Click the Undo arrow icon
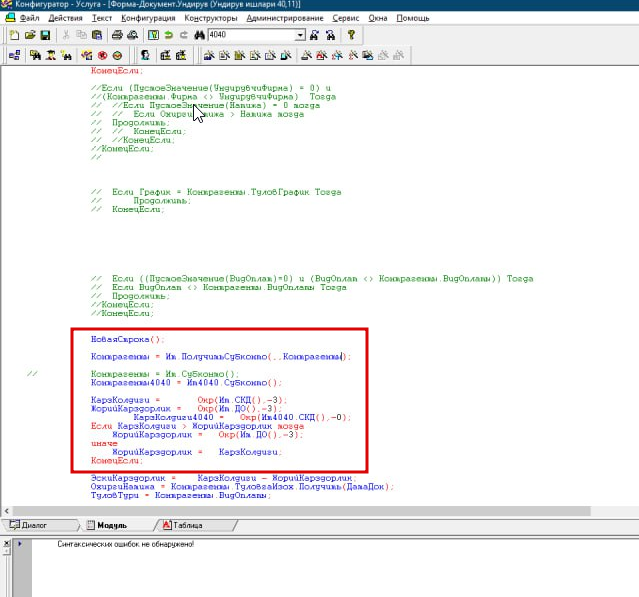 pyautogui.click(x=169, y=35)
